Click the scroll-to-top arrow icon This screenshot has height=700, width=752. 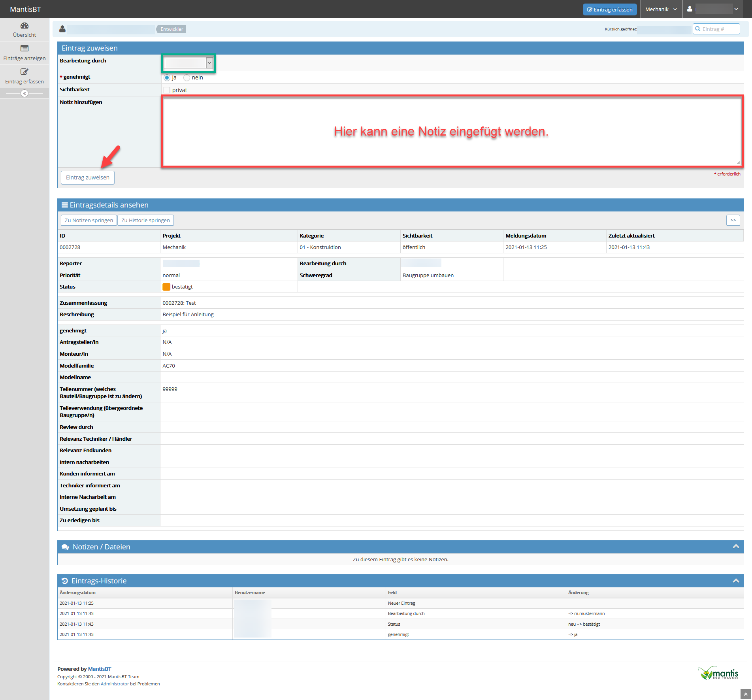click(x=745, y=694)
